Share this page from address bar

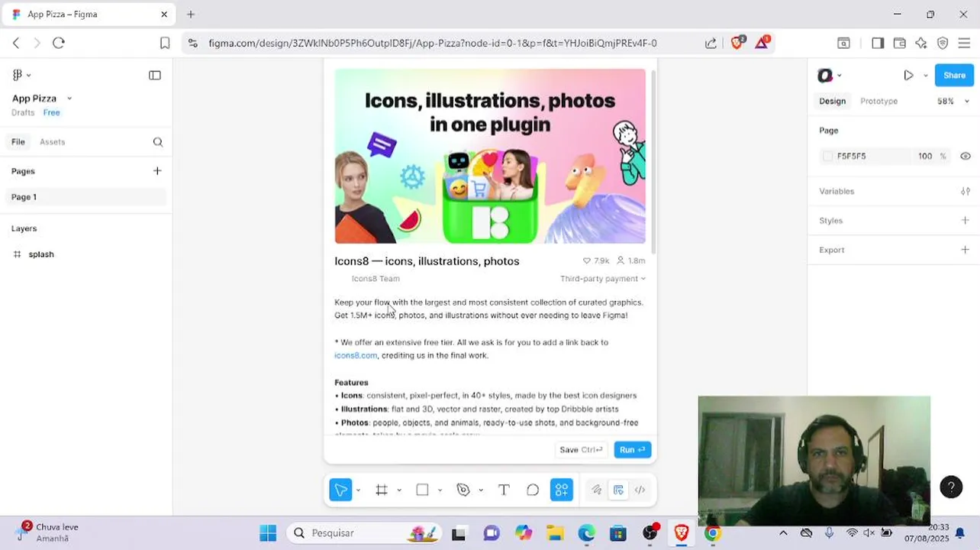[x=711, y=44]
